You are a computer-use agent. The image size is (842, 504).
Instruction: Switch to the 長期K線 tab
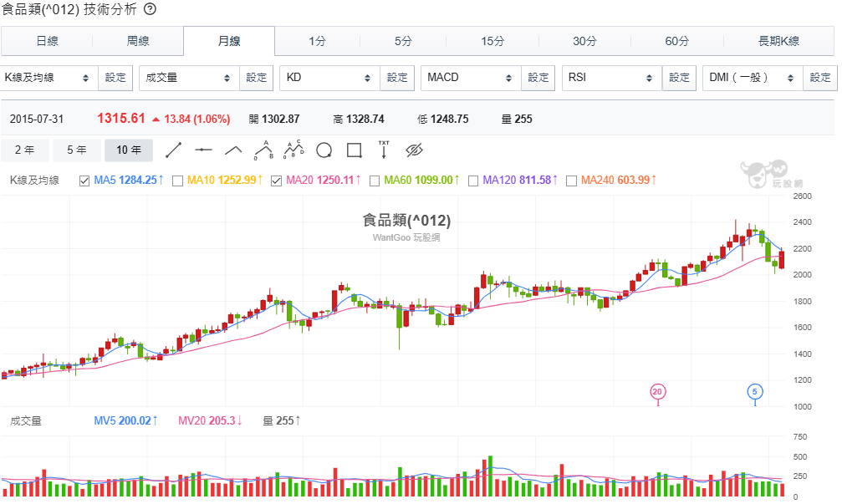(778, 41)
